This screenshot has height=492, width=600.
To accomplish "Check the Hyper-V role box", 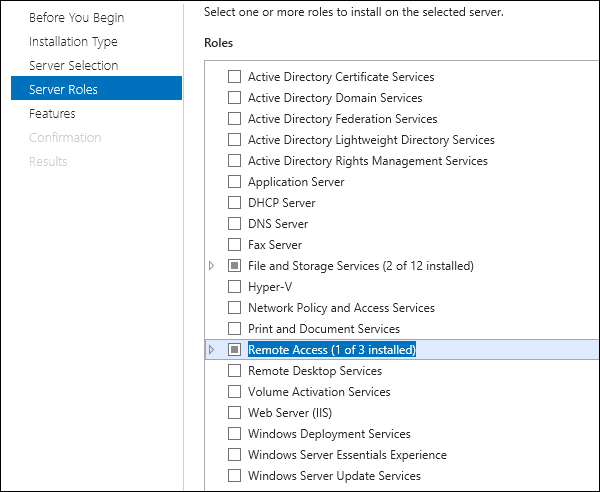I will (235, 287).
